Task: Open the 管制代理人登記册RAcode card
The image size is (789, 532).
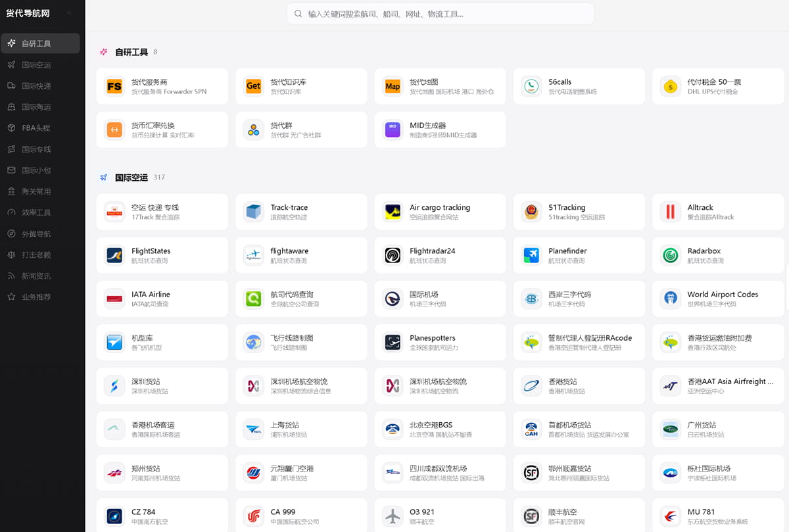Action: point(579,342)
